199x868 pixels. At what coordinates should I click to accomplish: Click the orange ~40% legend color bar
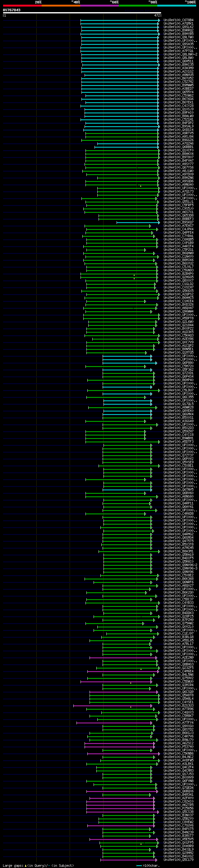[61, 6]
